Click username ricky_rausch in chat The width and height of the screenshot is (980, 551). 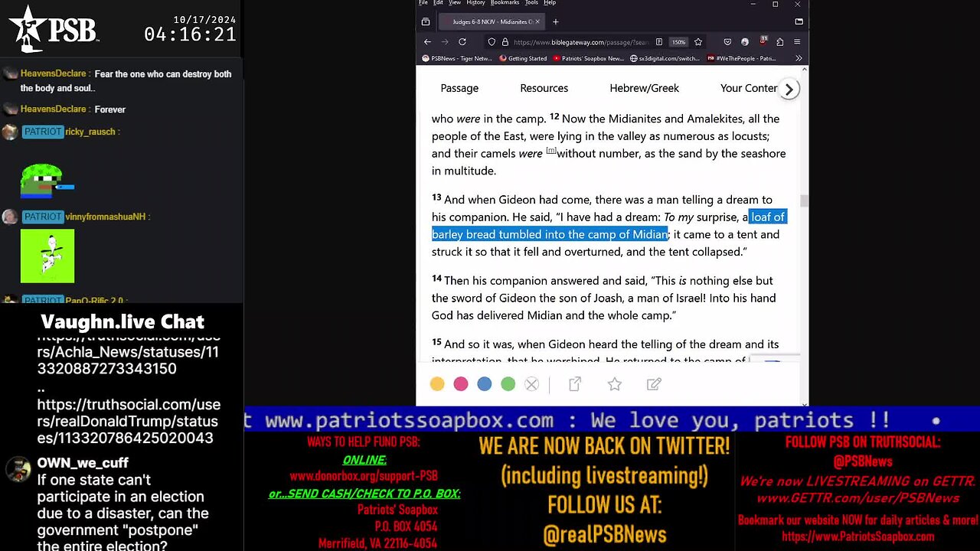click(x=90, y=132)
